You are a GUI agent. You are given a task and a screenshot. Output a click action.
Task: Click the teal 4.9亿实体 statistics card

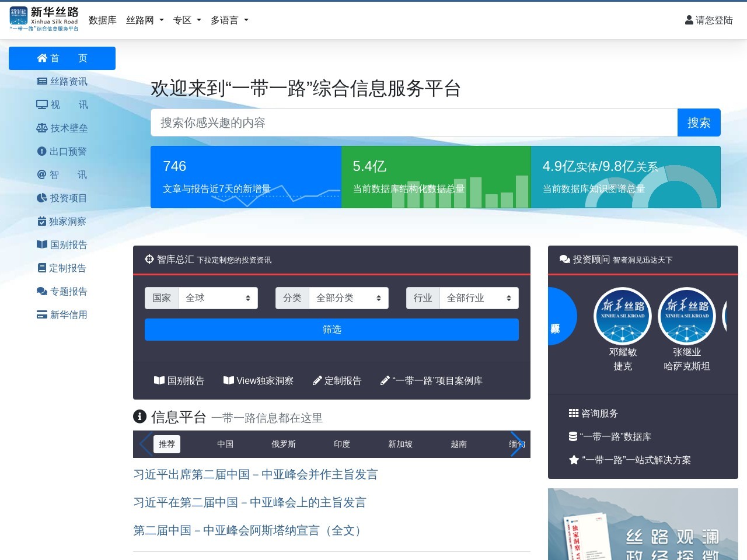(626, 177)
